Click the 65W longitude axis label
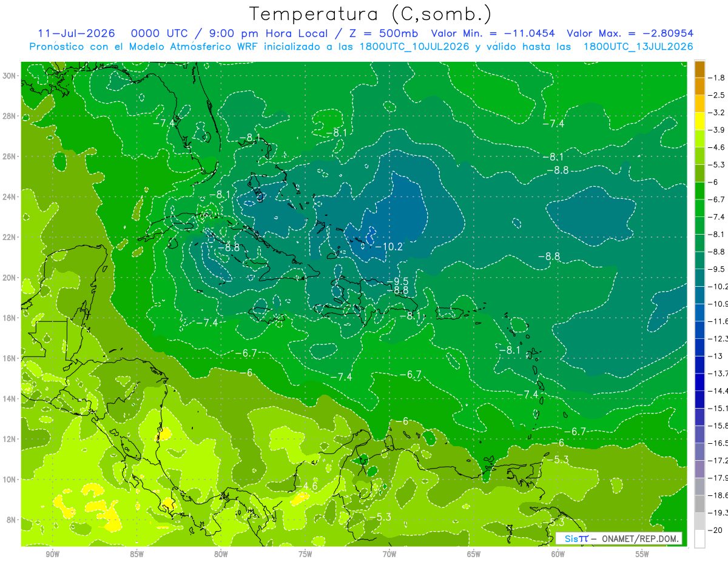Screen dimensions: 728x562 click(x=474, y=554)
